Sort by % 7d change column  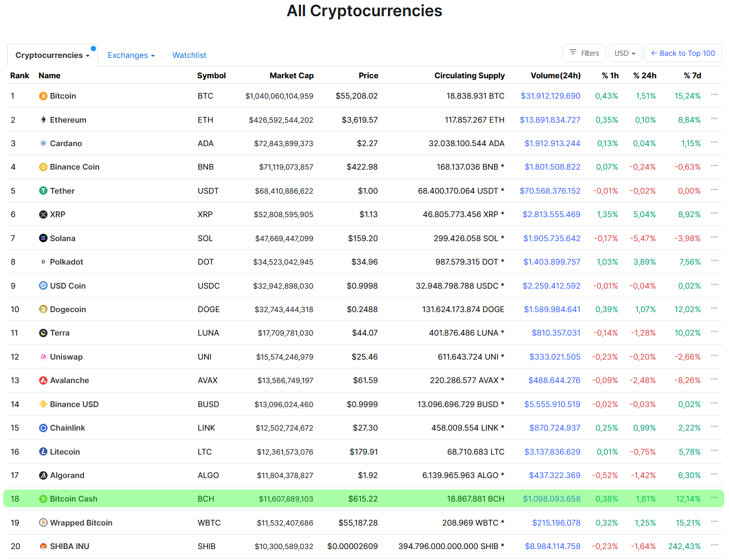692,76
